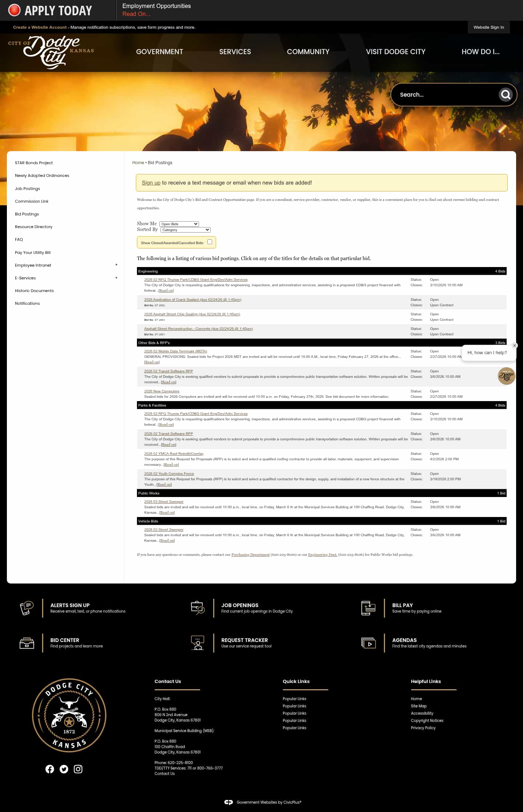Open the Visit Dodge City menu
The width and height of the screenshot is (523, 812).
[x=396, y=52]
